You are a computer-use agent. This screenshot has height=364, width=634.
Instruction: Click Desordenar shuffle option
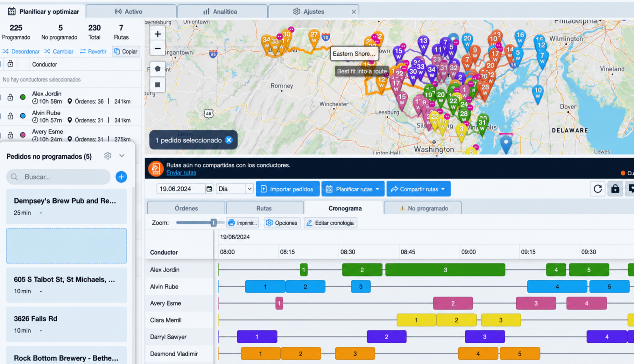[21, 51]
